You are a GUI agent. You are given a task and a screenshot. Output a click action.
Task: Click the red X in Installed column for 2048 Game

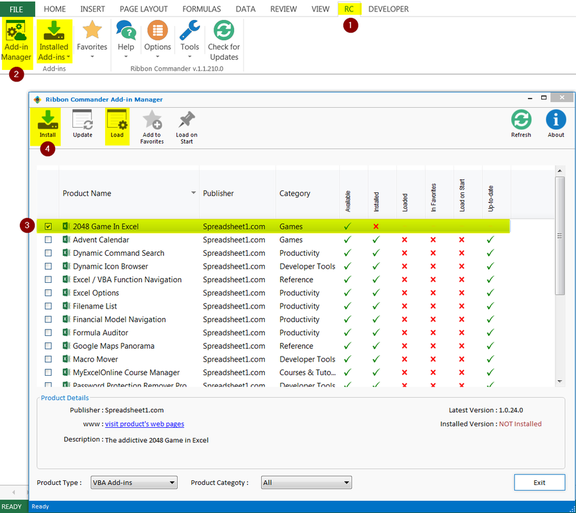tap(376, 226)
